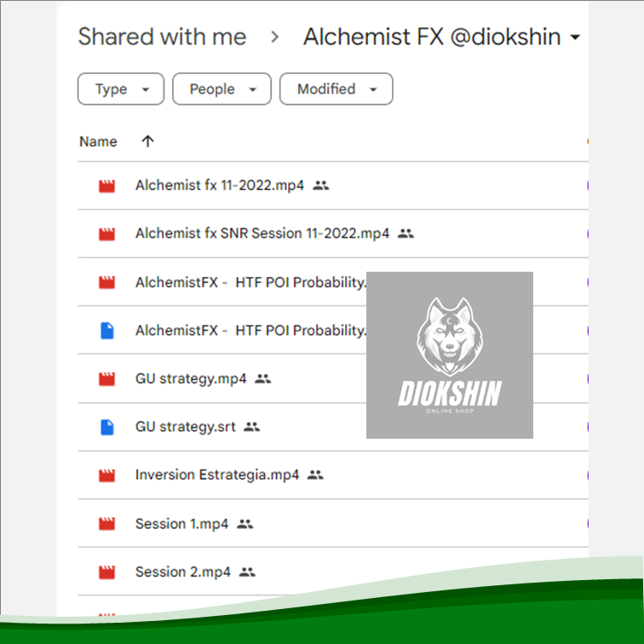Viewport: 644px width, 644px height.
Task: Click the breadcrumb chevron separator
Action: 275,37
